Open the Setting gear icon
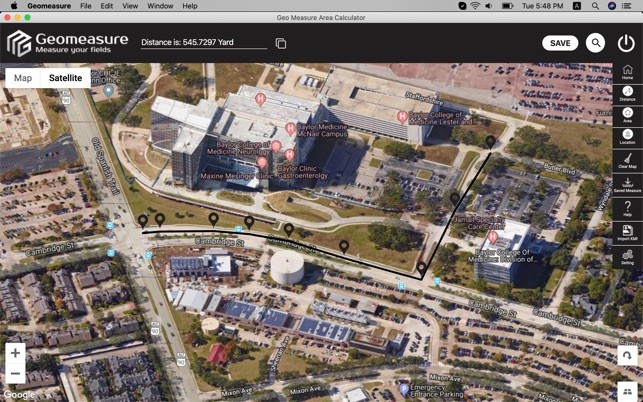The image size is (643, 402). [627, 256]
